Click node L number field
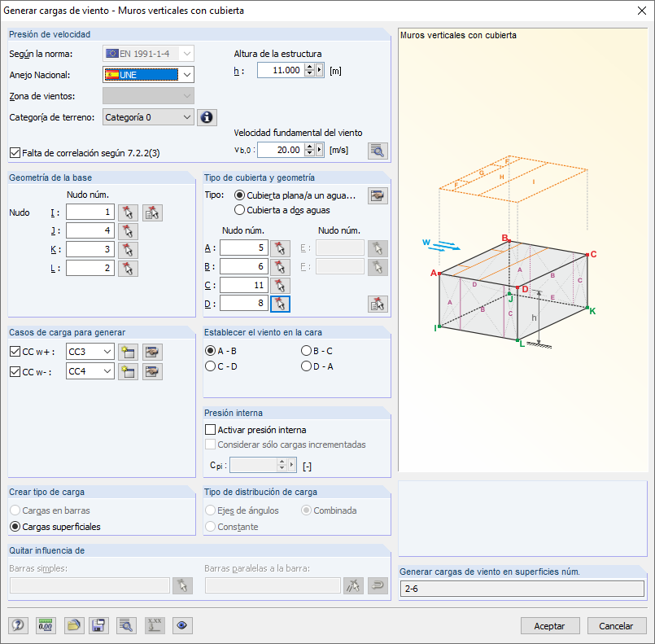Screen dimensions: 655x644 (x=90, y=269)
